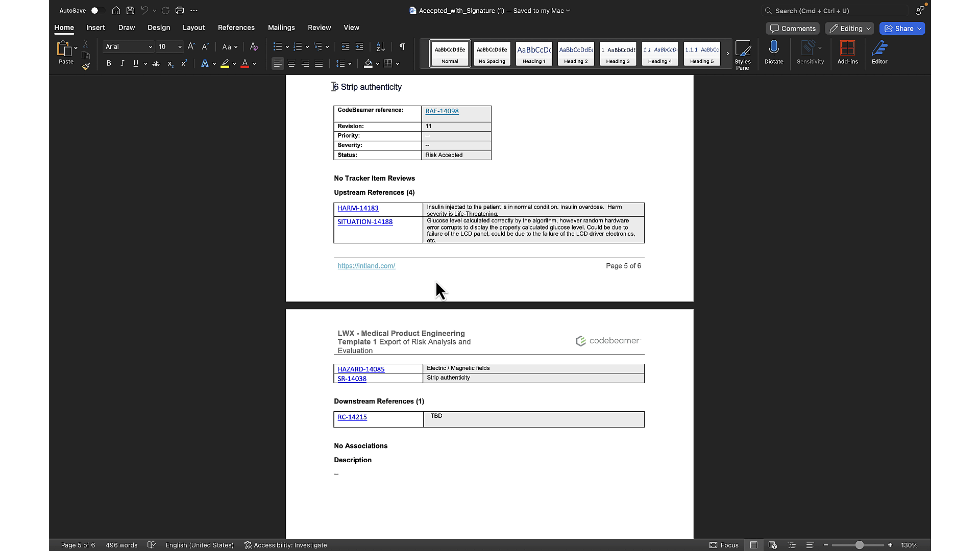Switch to the References tab
The width and height of the screenshot is (980, 551).
pos(236,28)
